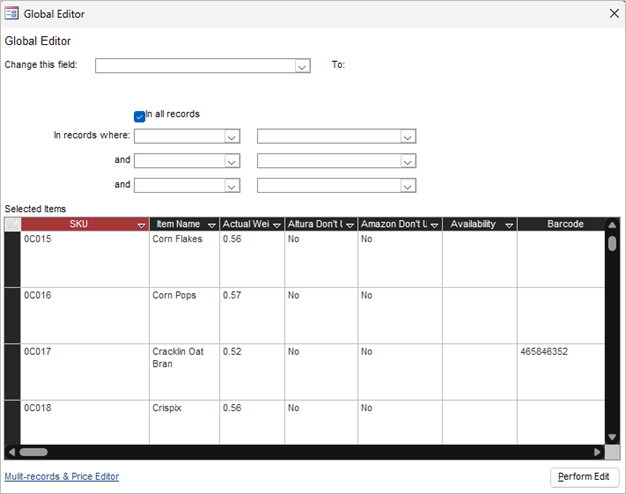626x494 pixels.
Task: Click the Corn Flakes item name cell
Action: click(x=184, y=259)
